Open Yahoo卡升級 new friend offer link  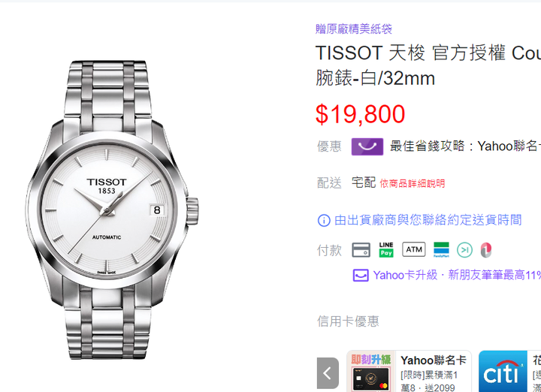pos(457,276)
